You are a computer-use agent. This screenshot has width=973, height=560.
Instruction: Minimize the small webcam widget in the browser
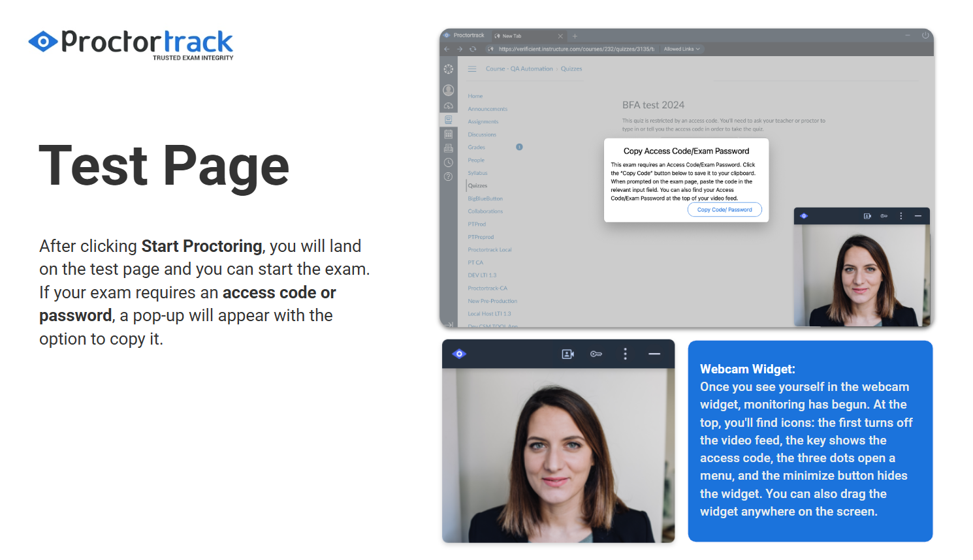pos(918,216)
